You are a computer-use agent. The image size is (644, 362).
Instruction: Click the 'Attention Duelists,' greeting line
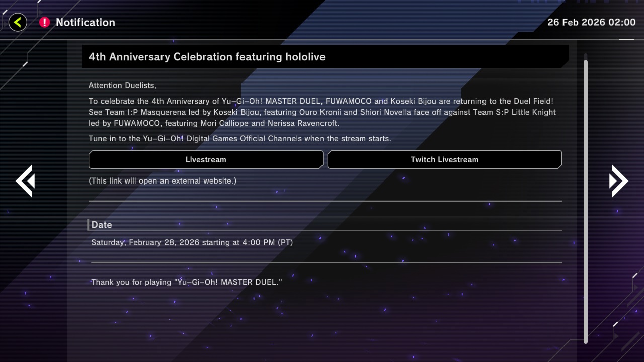[122, 86]
